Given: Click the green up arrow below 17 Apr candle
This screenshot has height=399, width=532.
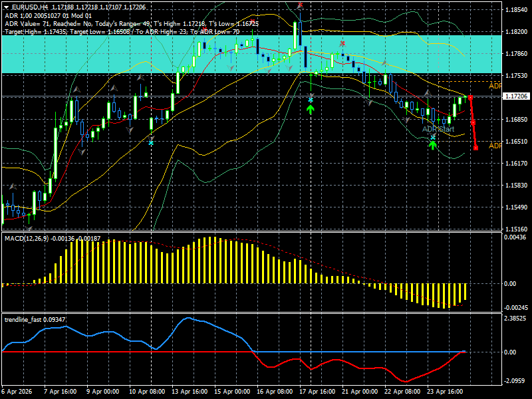Looking at the screenshot, I should pos(311,109).
